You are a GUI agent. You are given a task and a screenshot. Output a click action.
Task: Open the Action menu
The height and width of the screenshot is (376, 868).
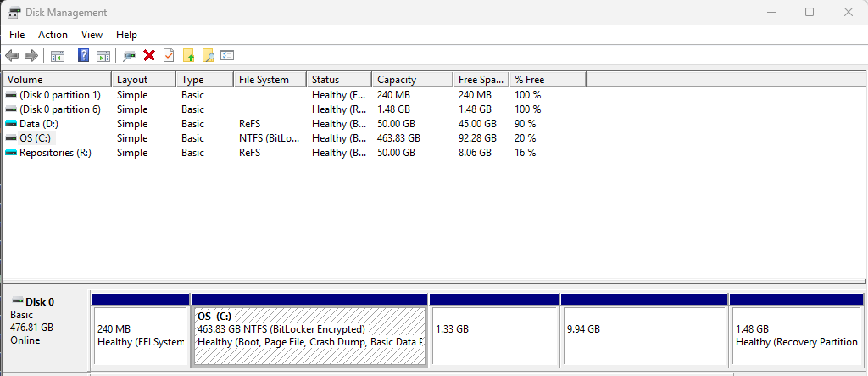tap(53, 35)
